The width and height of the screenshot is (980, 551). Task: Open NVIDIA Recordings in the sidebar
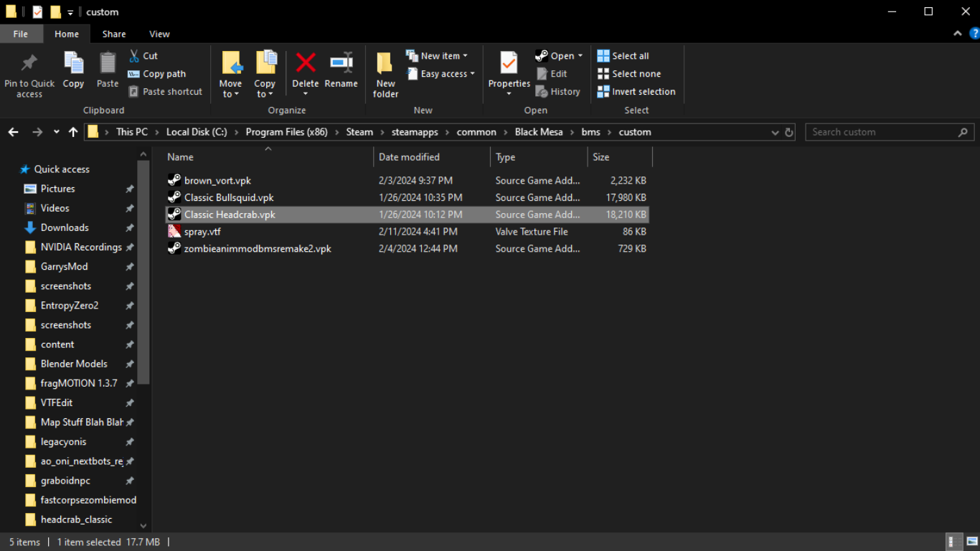81,247
